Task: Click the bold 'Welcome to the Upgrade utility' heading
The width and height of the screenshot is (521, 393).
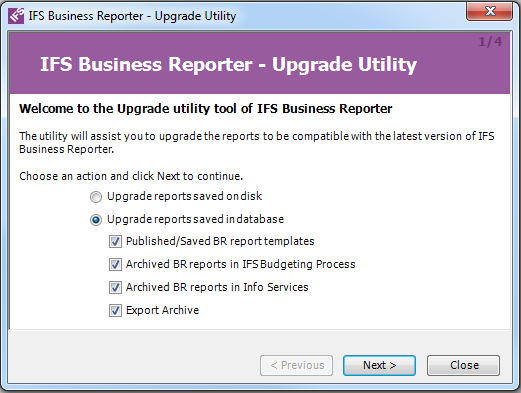Action: coord(206,109)
